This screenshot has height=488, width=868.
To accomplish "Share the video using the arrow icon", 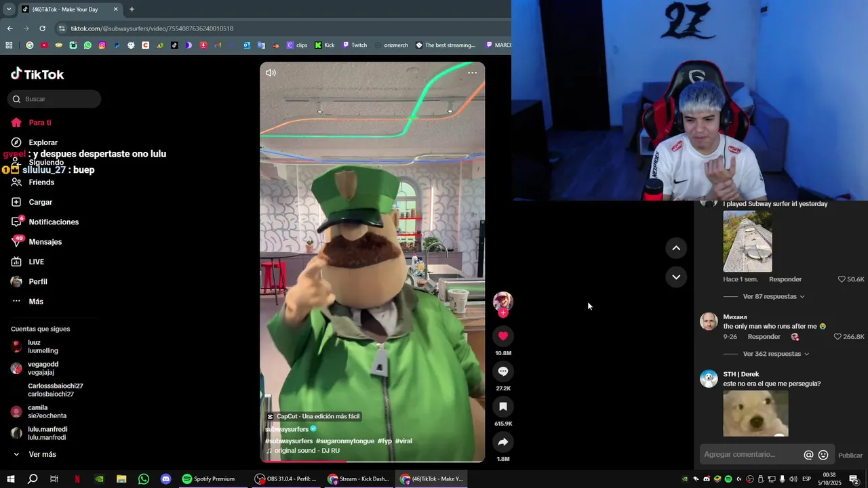I will click(x=503, y=442).
